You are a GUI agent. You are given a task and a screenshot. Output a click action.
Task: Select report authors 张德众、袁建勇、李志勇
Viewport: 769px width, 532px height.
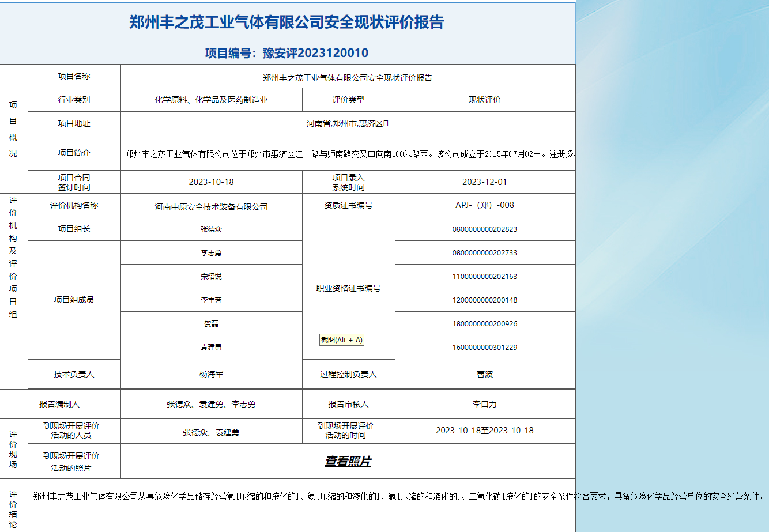pos(211,404)
